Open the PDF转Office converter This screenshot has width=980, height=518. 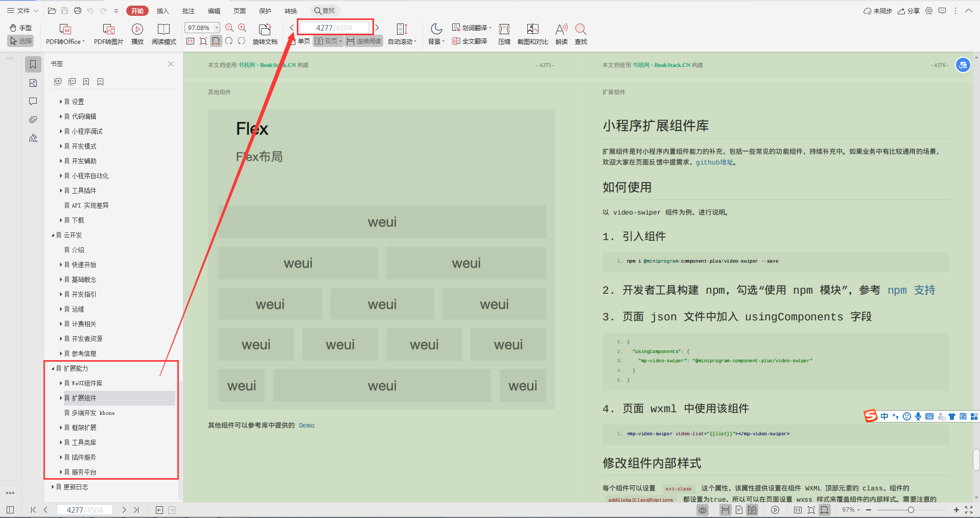click(x=65, y=34)
